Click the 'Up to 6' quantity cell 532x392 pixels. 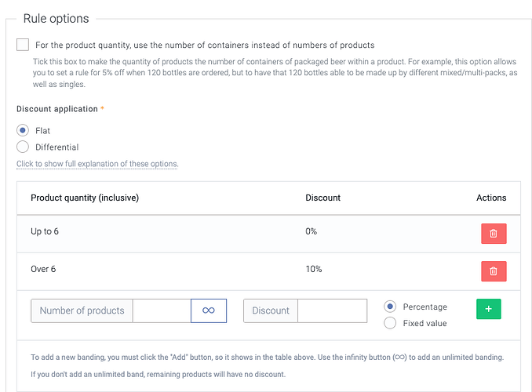pyautogui.click(x=45, y=231)
